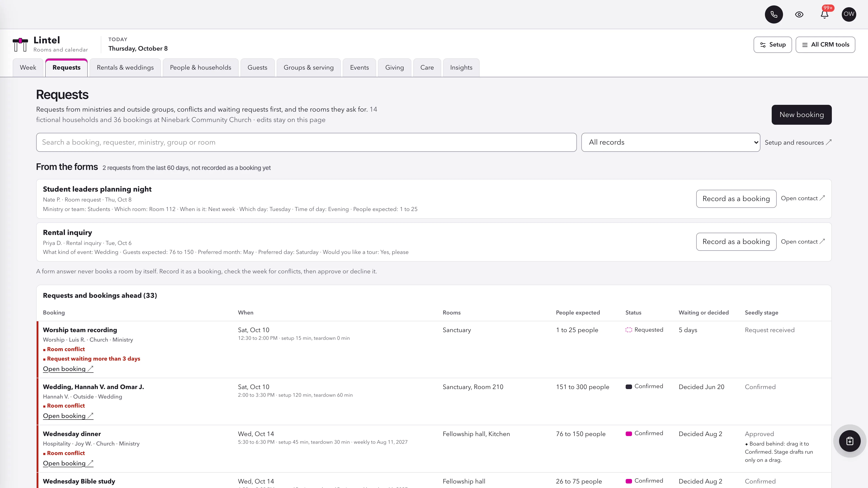Click the Status column header
868x488 pixels.
pos(633,313)
